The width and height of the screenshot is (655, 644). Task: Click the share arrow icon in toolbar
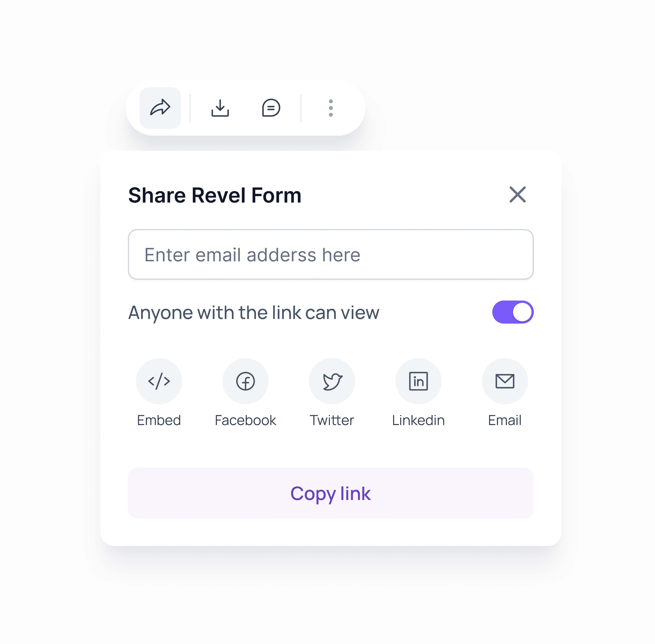coord(160,108)
